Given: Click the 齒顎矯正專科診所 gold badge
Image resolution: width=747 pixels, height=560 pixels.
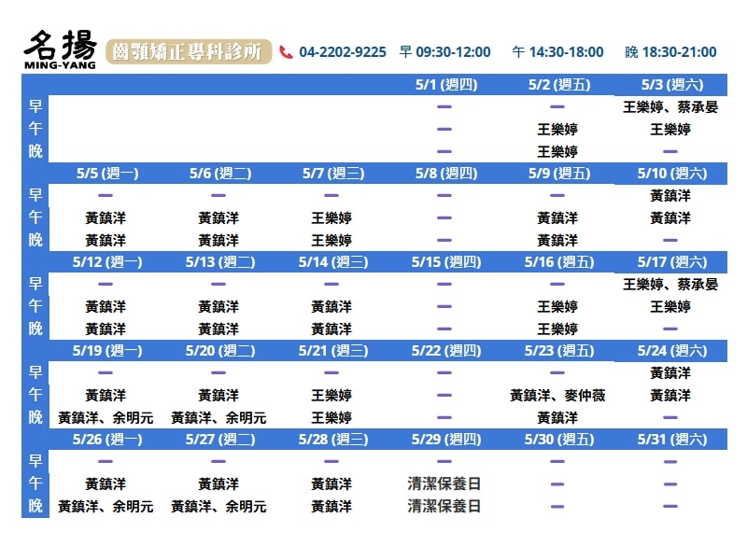Looking at the screenshot, I should pos(189,51).
